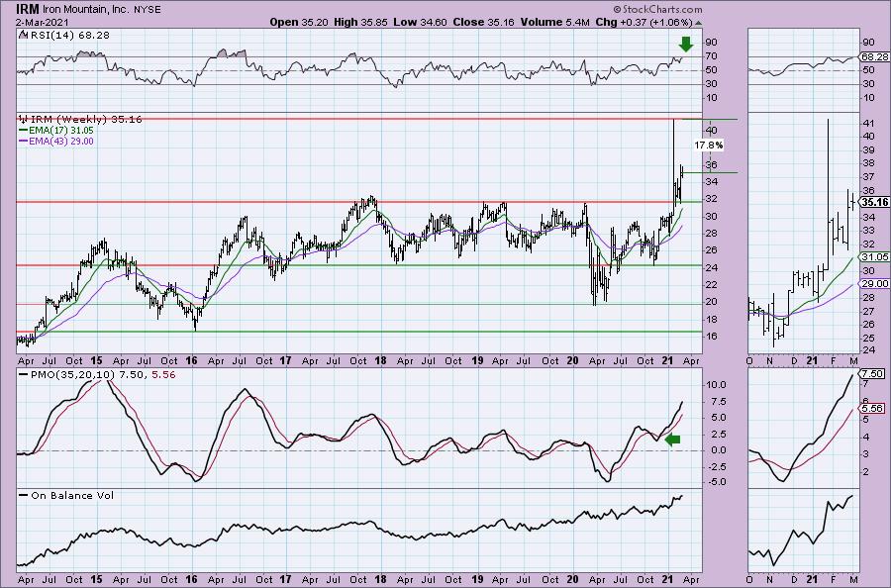Click the '18' year label under price chart
The height and width of the screenshot is (588, 891).
pyautogui.click(x=381, y=360)
